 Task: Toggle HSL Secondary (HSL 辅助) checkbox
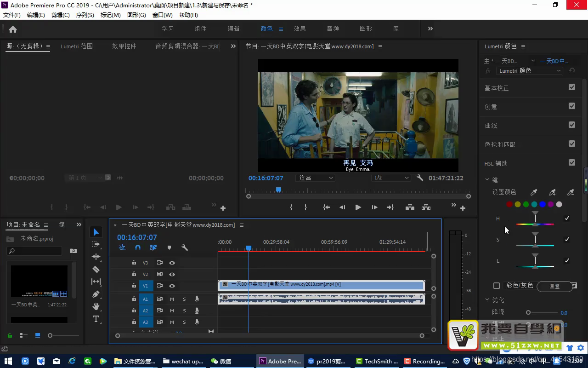click(x=572, y=162)
